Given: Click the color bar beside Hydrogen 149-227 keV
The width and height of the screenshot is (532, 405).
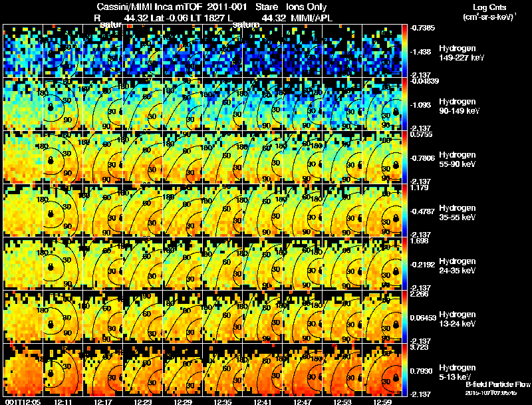Looking at the screenshot, I should pyautogui.click(x=404, y=51).
